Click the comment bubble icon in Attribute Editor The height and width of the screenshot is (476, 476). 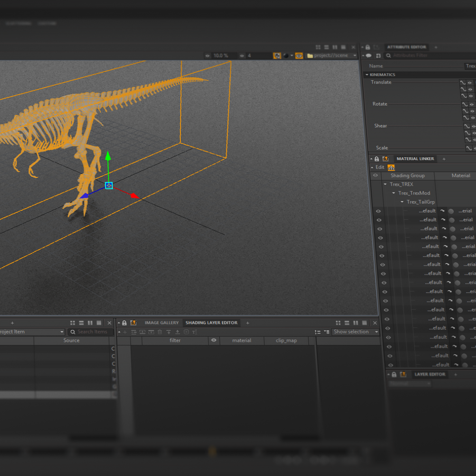pos(369,56)
